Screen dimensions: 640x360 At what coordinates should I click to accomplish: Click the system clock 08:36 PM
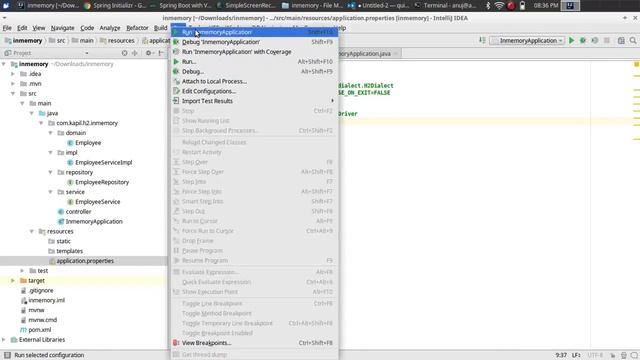[x=546, y=5]
